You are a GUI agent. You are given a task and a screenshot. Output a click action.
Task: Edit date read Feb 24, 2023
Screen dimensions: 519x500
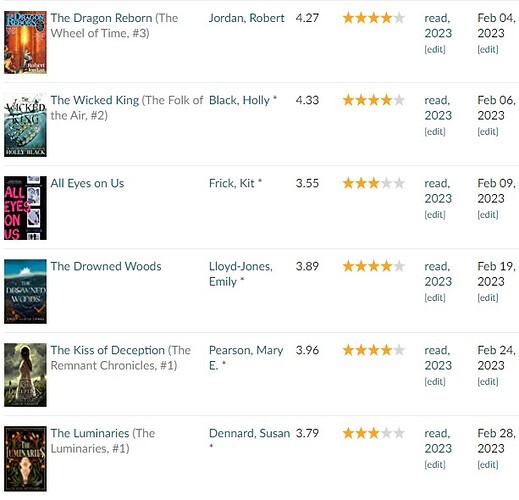488,382
